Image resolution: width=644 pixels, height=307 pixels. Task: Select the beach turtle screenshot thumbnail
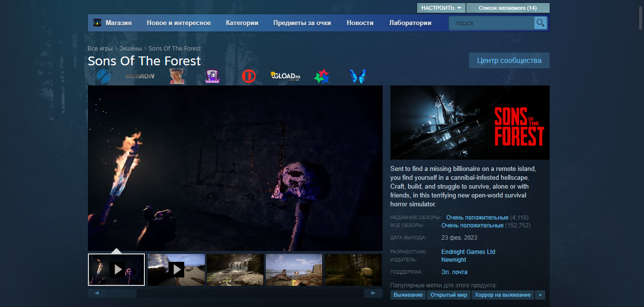click(x=294, y=270)
